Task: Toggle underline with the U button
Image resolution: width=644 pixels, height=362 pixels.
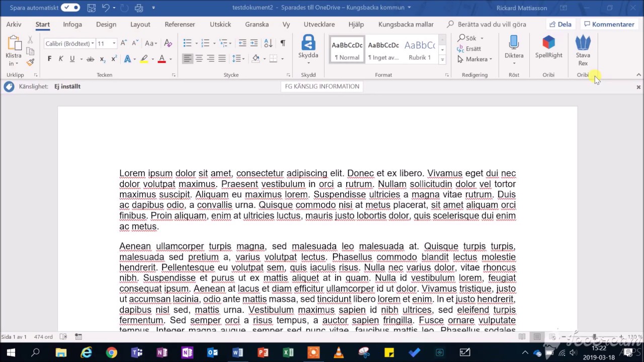Action: [x=72, y=59]
